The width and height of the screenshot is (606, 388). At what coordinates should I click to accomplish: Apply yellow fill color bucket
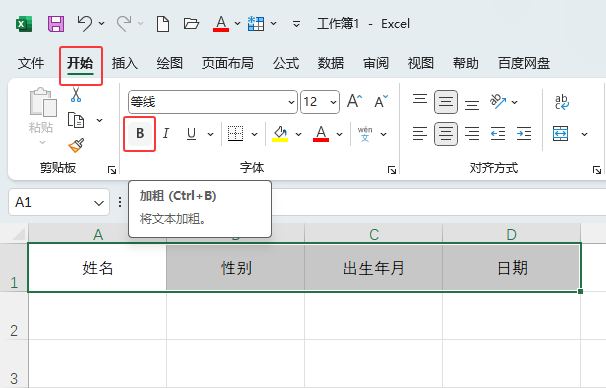pos(280,134)
